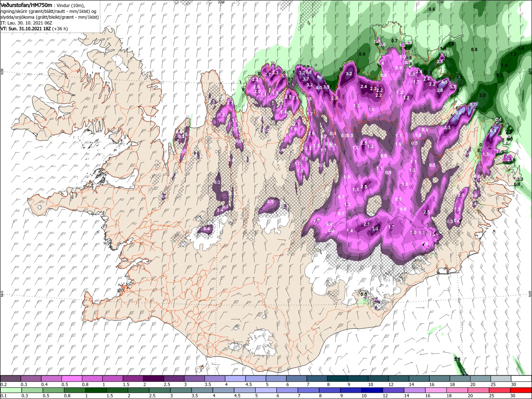Click the pale green 0.1 swatch, lower row
The image size is (532, 399).
coord(11,390)
